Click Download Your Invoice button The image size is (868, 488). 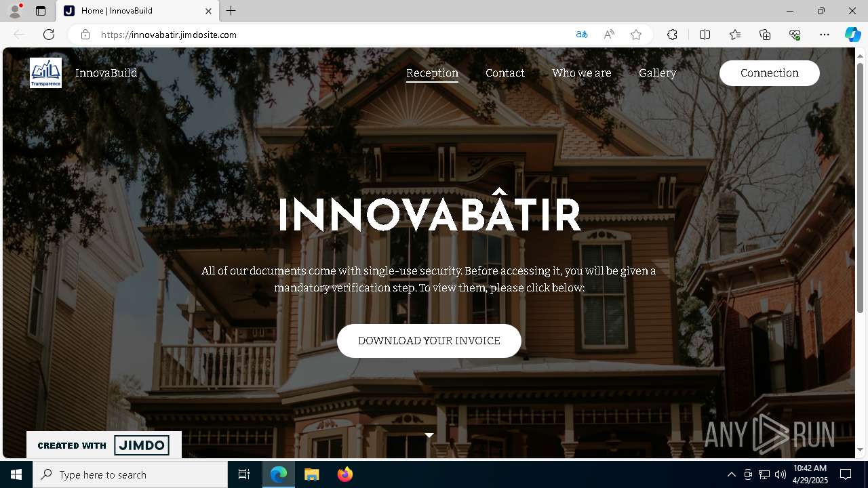pos(429,341)
